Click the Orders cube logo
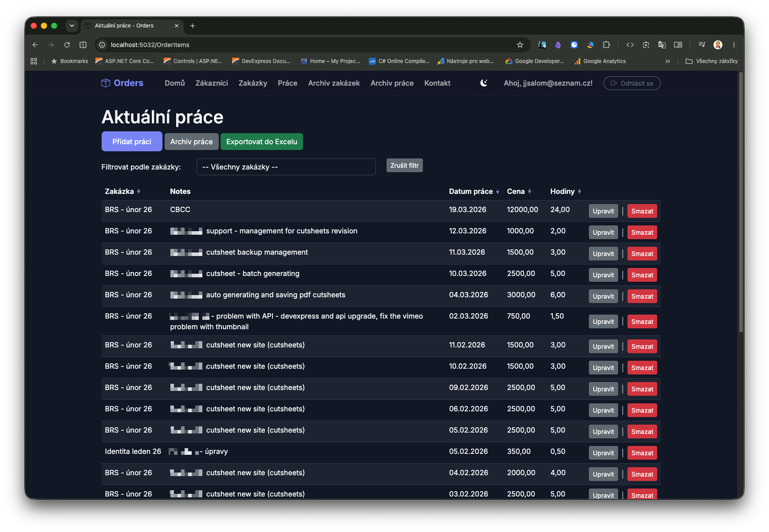This screenshot has height=532, width=769. [x=106, y=83]
